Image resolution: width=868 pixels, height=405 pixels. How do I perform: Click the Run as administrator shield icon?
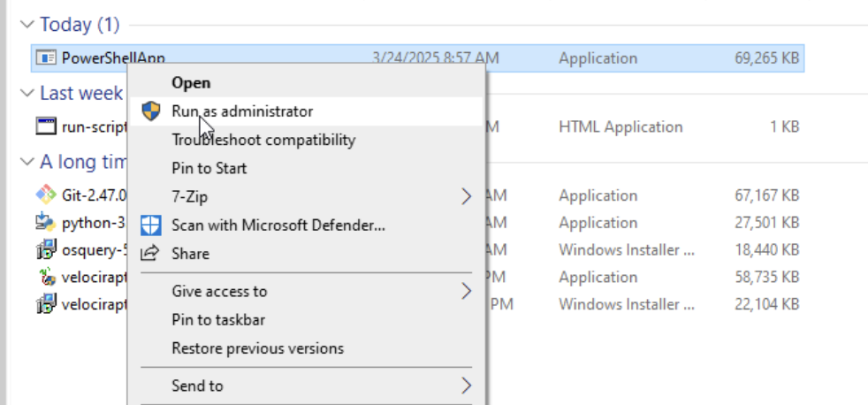pos(150,111)
